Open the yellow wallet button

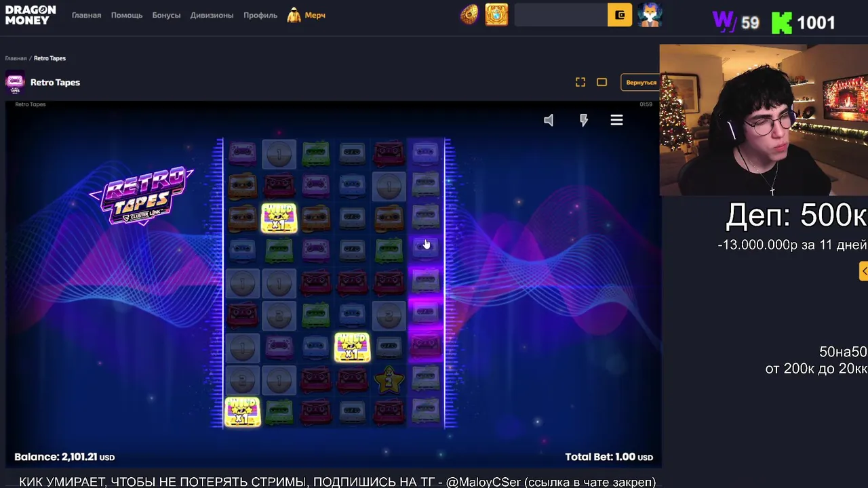point(620,15)
